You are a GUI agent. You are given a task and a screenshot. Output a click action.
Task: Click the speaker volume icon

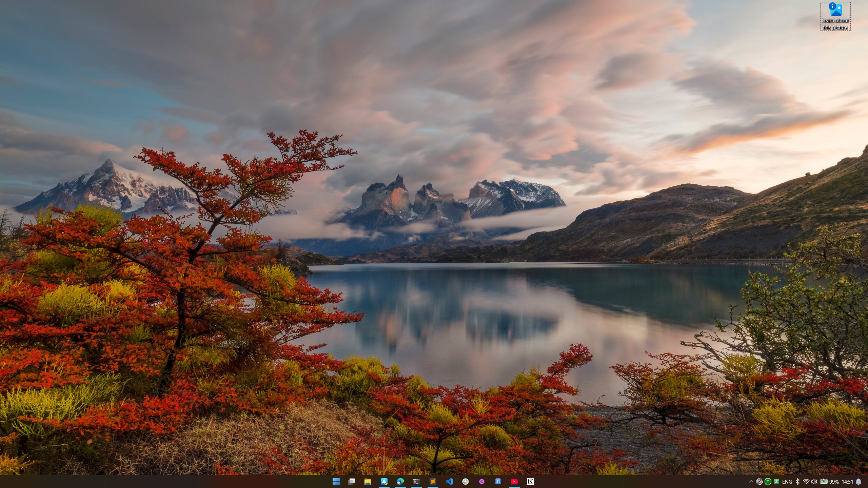814,482
